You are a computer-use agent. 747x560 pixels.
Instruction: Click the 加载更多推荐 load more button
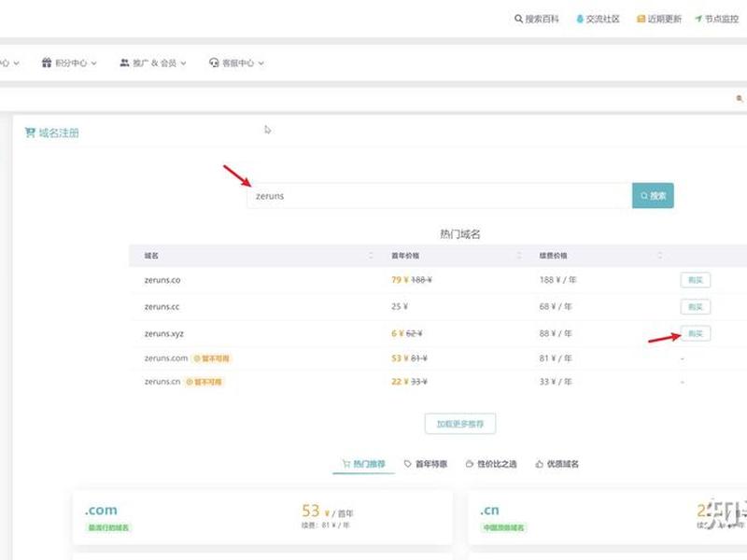pyautogui.click(x=460, y=424)
